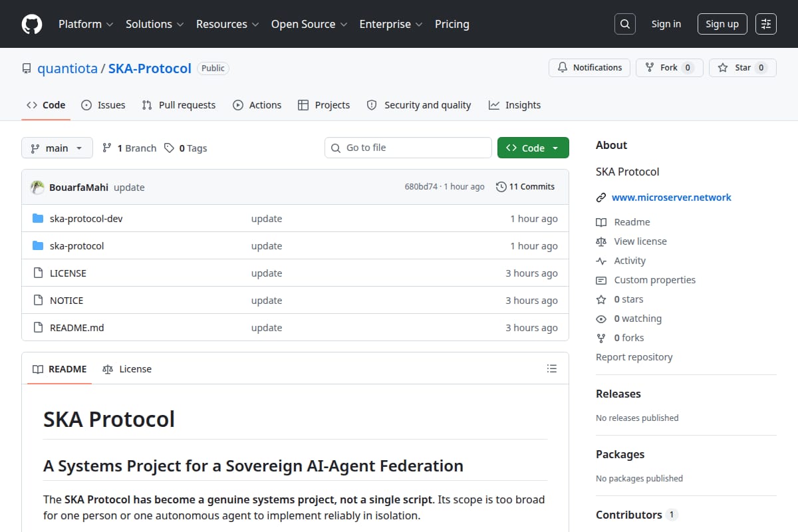Expand the Open Source menu
The image size is (798, 532).
[309, 24]
